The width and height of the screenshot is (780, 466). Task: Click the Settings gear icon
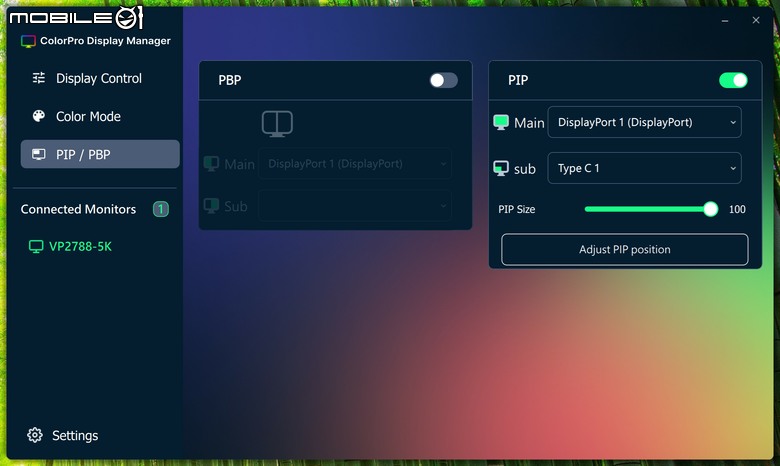(35, 435)
